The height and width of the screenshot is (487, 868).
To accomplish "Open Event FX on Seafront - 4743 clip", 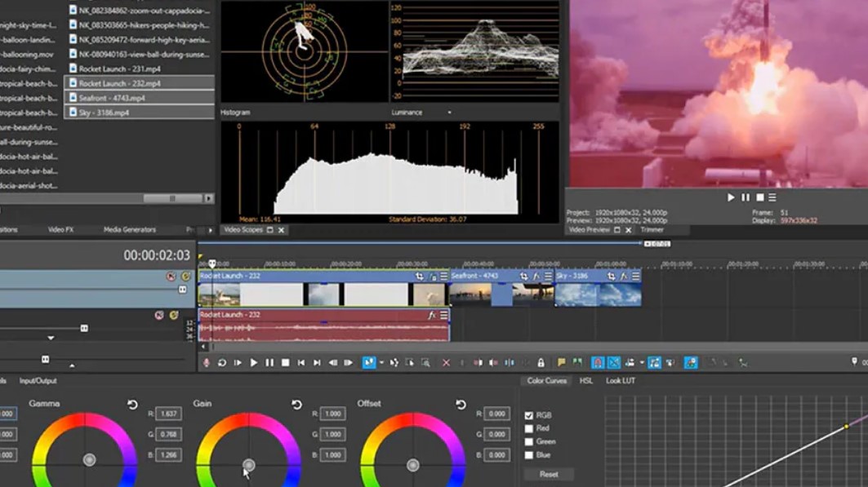I will pos(536,277).
